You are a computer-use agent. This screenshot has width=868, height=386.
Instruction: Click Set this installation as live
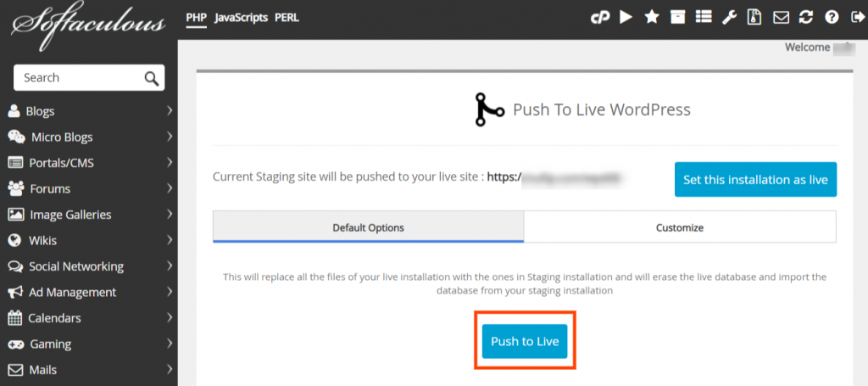(755, 180)
